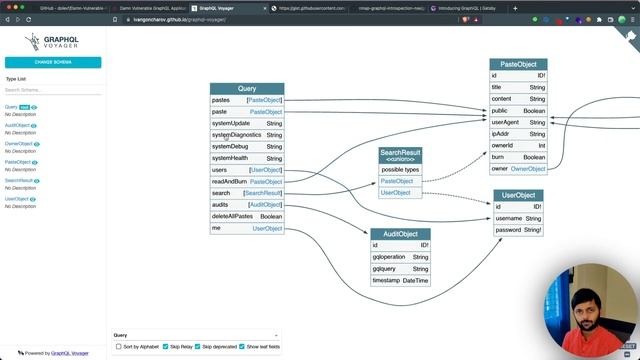Screen dimensions: 640x360
Task: Select PasteObject in the type list
Action: point(18,162)
